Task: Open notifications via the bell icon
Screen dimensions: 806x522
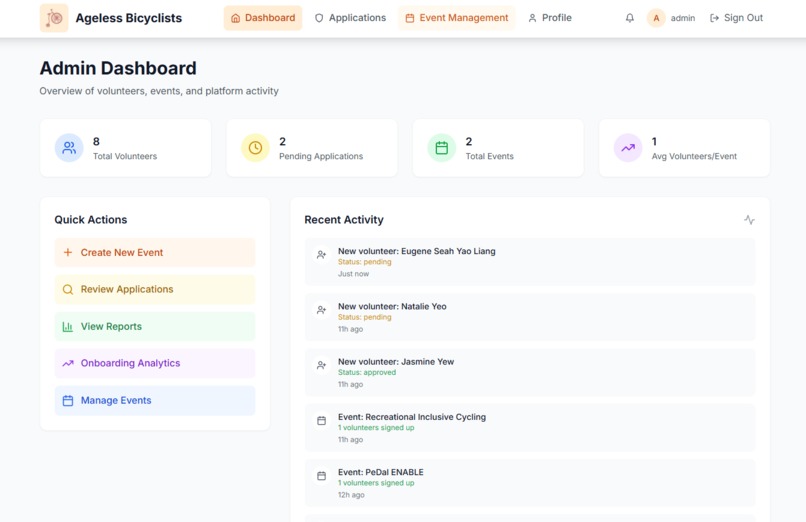Action: [x=630, y=18]
